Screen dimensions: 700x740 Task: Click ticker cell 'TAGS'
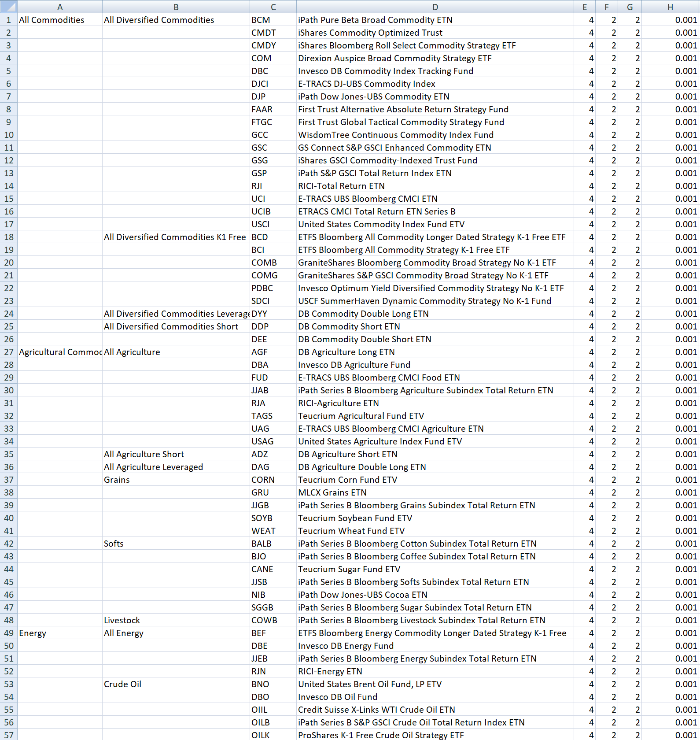[273, 416]
